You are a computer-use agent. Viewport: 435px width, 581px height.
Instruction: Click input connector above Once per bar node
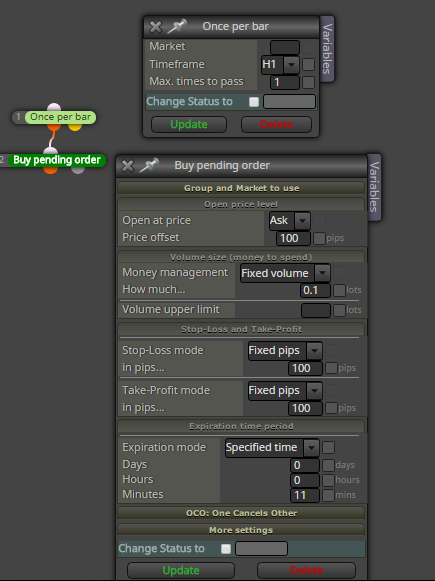(54, 107)
